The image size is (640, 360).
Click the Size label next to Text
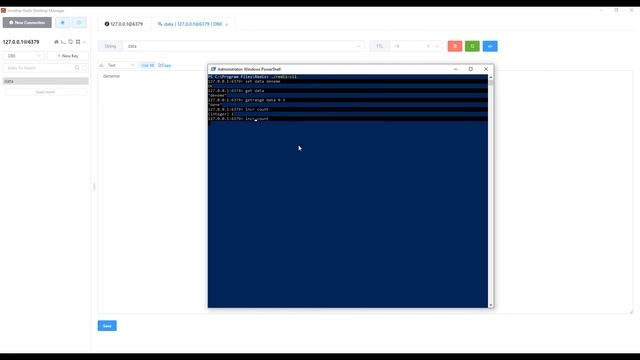[x=148, y=65]
